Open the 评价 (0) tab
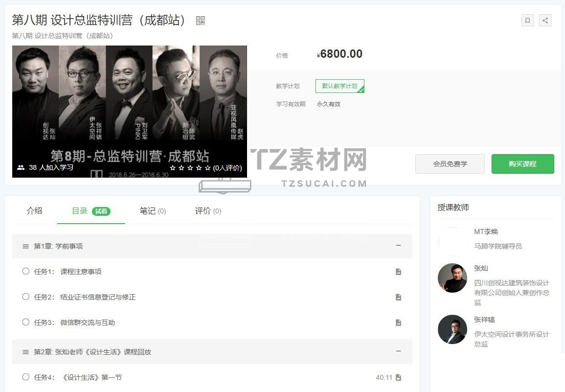Viewport: 565px width, 392px height. click(208, 211)
